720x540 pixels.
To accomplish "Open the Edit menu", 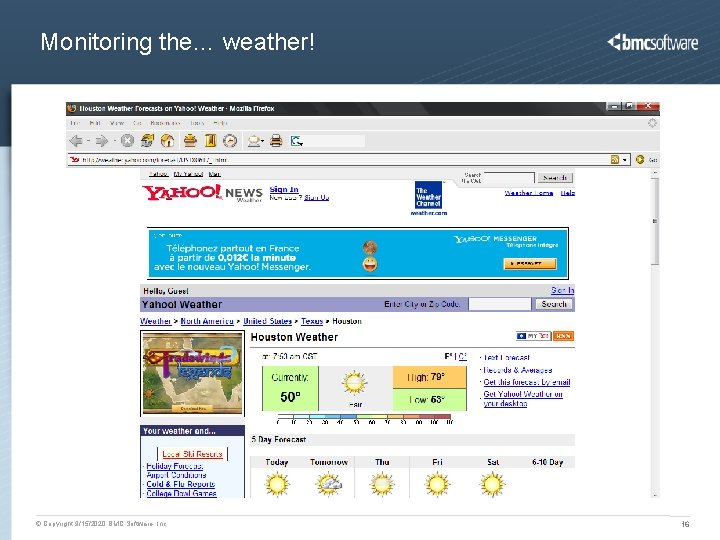I will click(95, 123).
